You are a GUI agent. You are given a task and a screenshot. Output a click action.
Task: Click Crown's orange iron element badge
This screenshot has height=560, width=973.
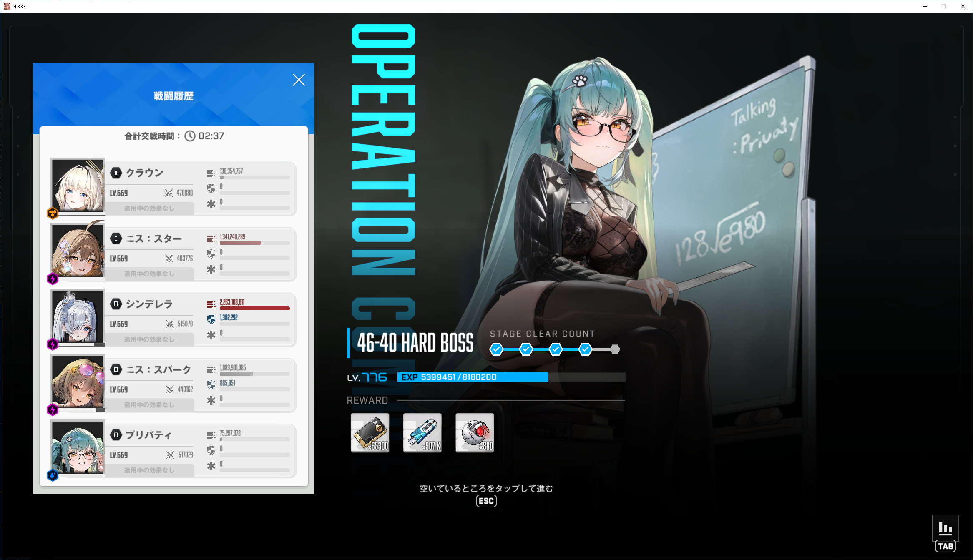pos(53,213)
